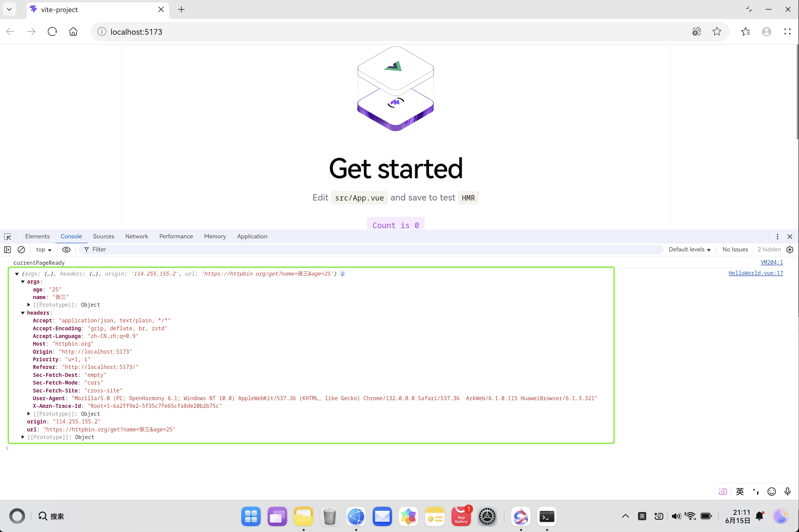Image resolution: width=799 pixels, height=532 pixels.
Task: Collapse the logged response object
Action: click(17, 274)
